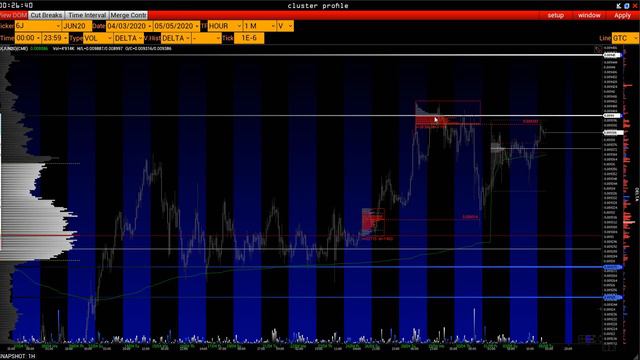Viewport: 640px width, 360px height.
Task: Click the small red cluster profile at center
Action: tap(373, 222)
